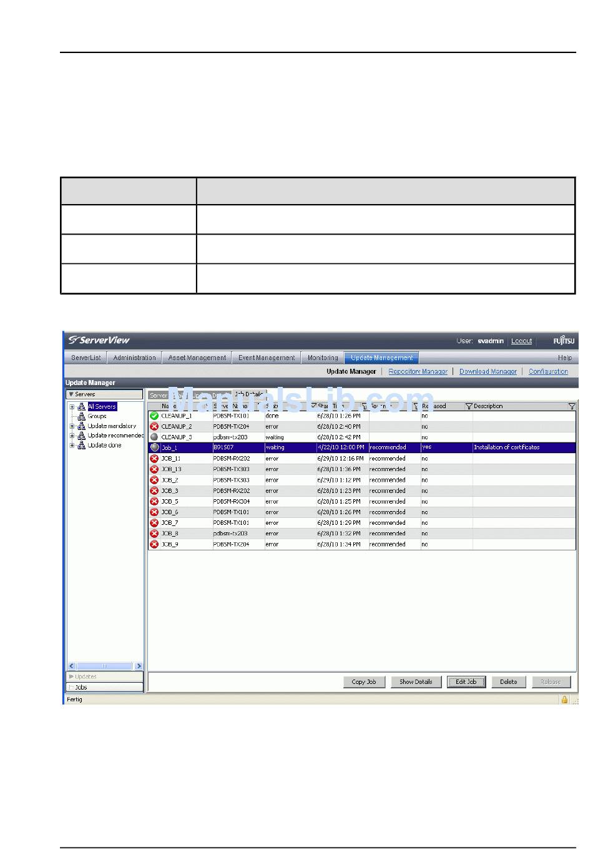
Task: Click start time 6/29/10 12:16 PM
Action: 340,459
